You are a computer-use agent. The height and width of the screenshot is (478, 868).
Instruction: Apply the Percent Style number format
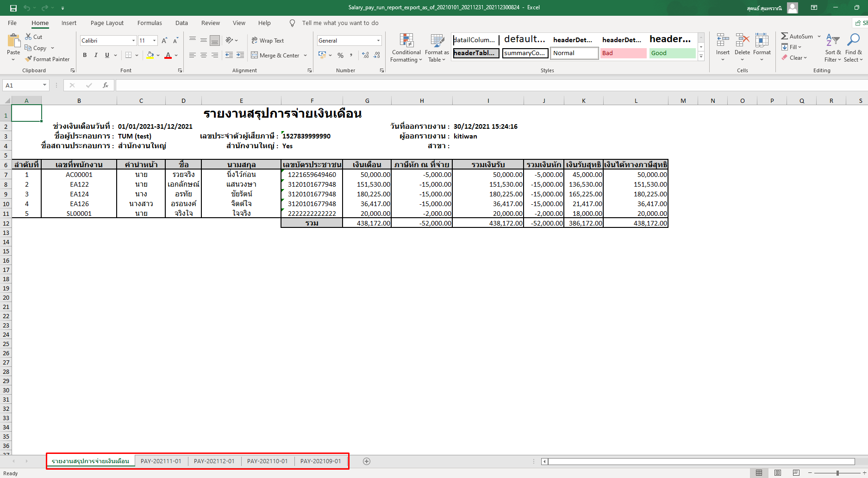pos(340,55)
